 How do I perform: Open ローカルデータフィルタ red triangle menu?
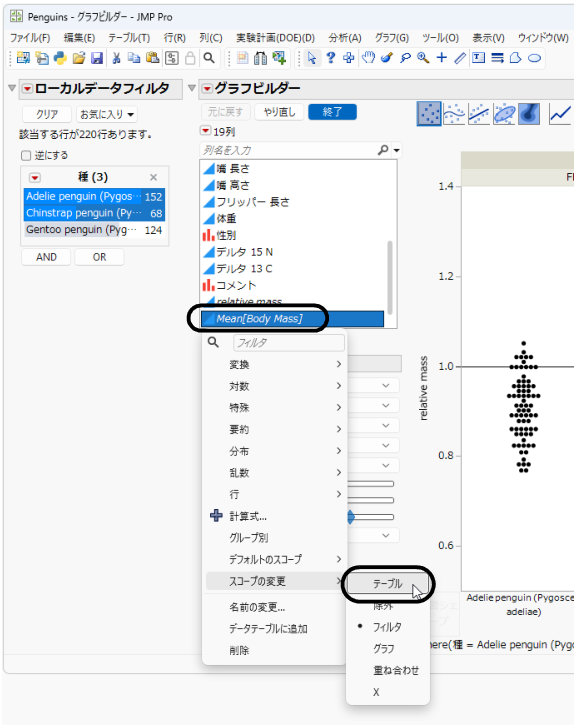(27, 88)
